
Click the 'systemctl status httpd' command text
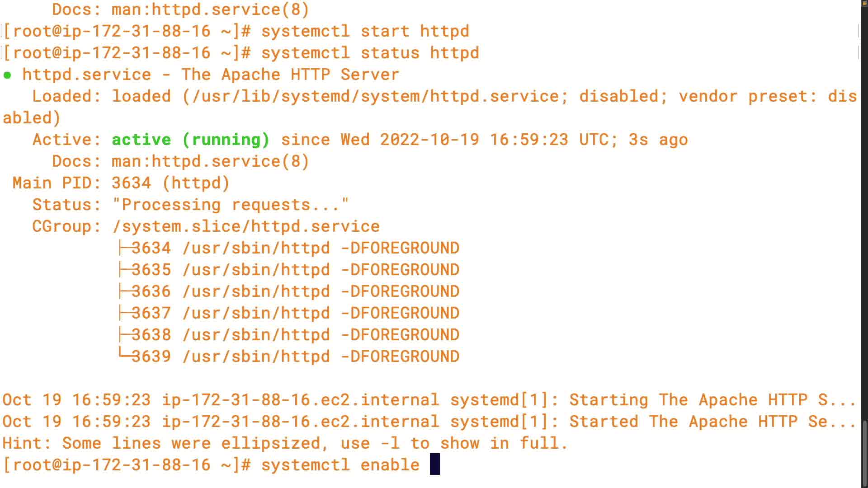click(x=370, y=53)
